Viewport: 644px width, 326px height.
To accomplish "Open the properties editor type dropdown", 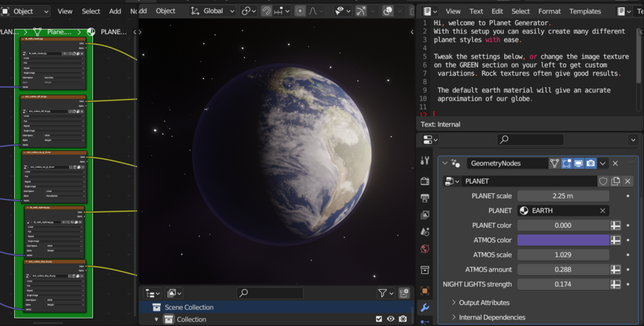I will tap(430, 140).
